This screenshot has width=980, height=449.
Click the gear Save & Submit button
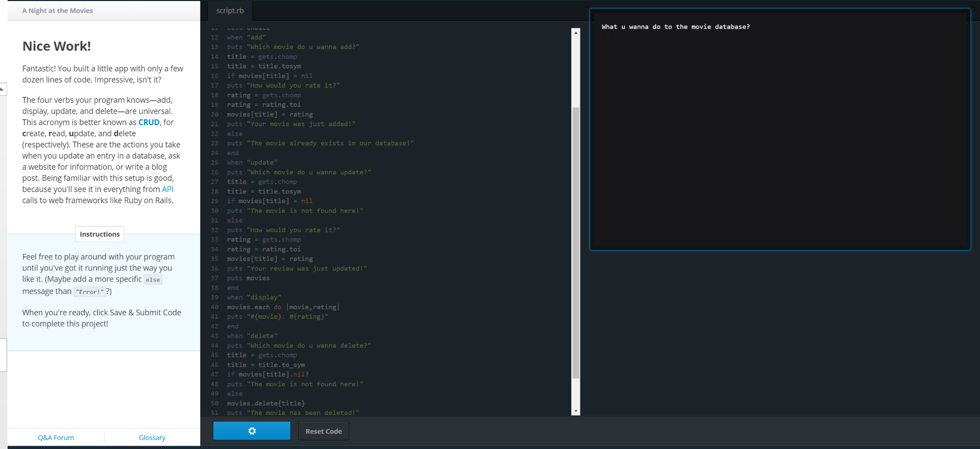[252, 431]
